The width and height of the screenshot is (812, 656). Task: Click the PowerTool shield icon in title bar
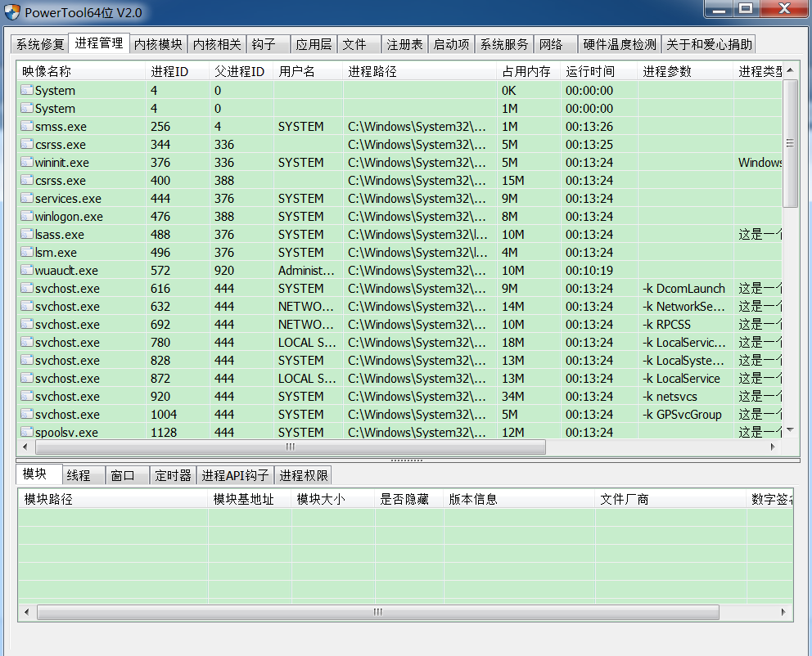12,12
